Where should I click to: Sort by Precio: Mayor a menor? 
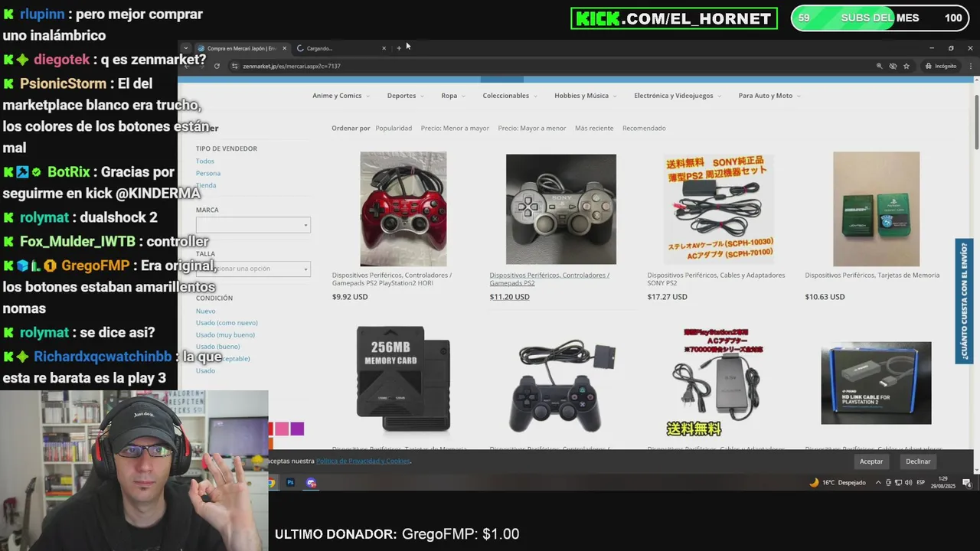coord(532,128)
